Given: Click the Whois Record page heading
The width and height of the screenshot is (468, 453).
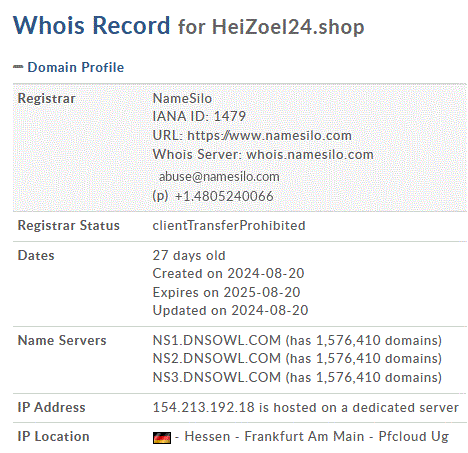Looking at the screenshot, I should tap(91, 25).
